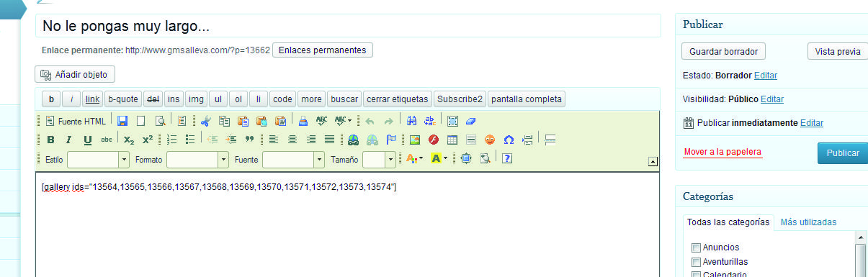Click Guardar borrador button
This screenshot has width=868, height=277.
tap(723, 51)
